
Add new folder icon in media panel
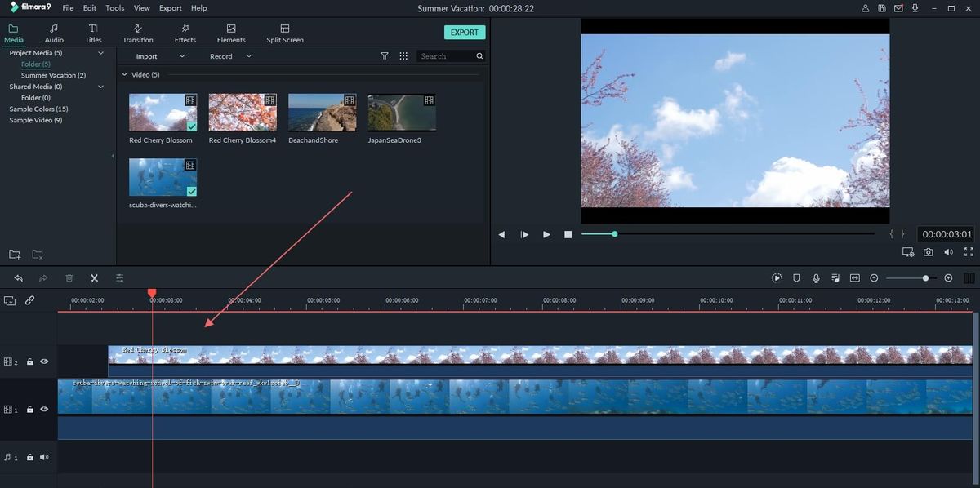pyautogui.click(x=15, y=255)
